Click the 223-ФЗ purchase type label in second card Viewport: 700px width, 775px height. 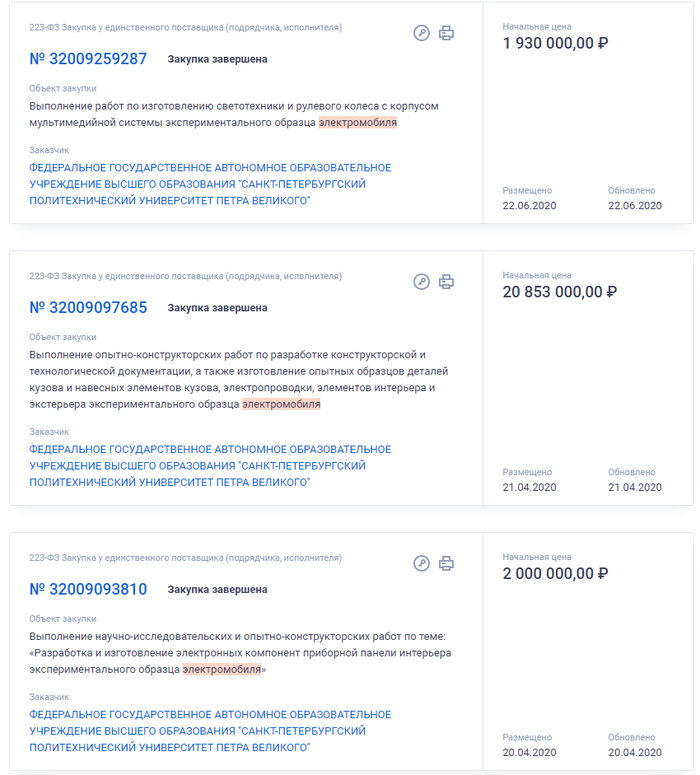[x=185, y=276]
